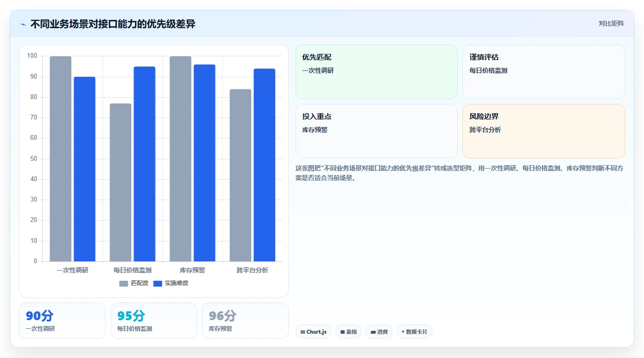The image size is (644, 358).
Task: Click the 跨平台分析 x-axis label
Action: pos(252,270)
